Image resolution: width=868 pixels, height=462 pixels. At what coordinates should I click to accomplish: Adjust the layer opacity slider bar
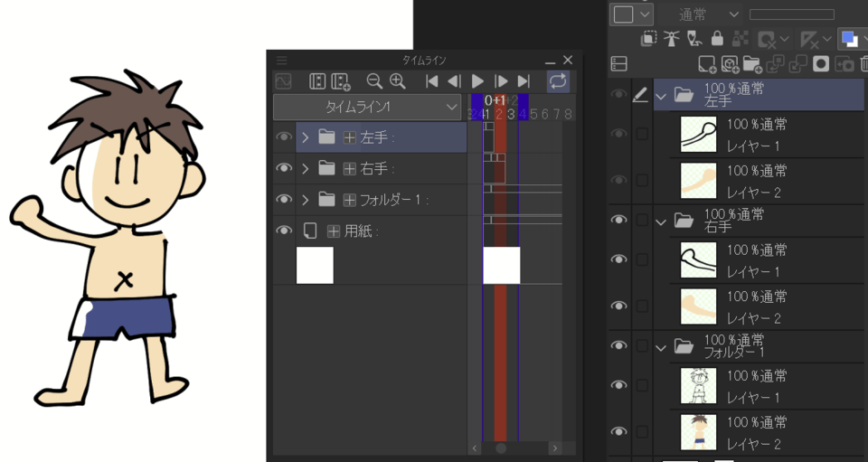click(792, 14)
